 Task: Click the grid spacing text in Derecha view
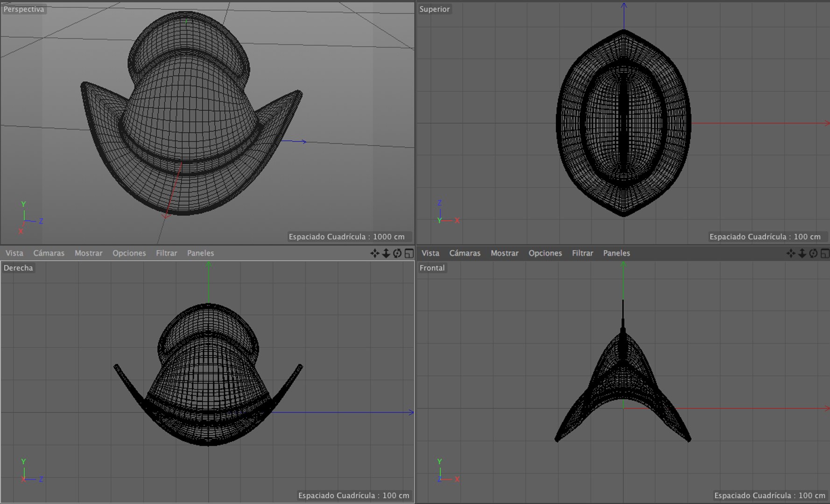pos(354,496)
